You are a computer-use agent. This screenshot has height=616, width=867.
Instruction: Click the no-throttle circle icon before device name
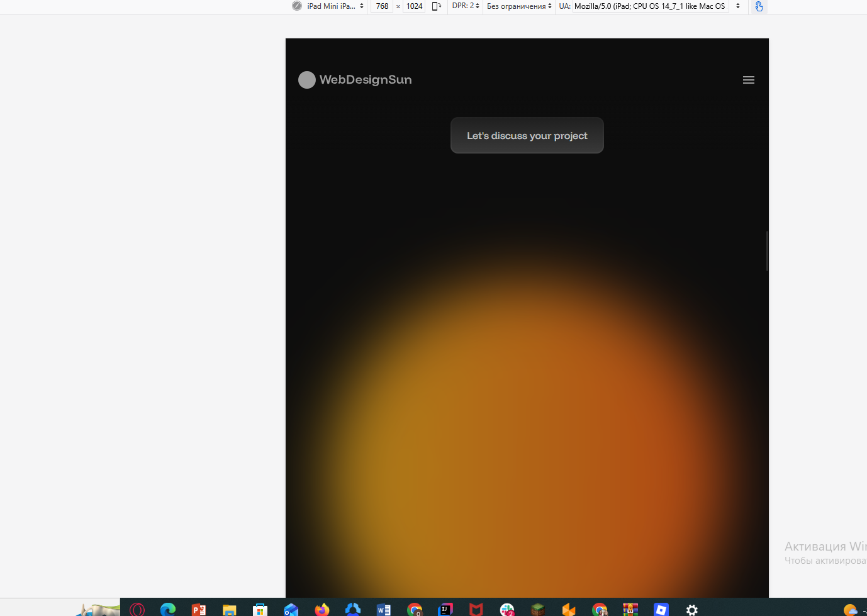click(x=297, y=6)
